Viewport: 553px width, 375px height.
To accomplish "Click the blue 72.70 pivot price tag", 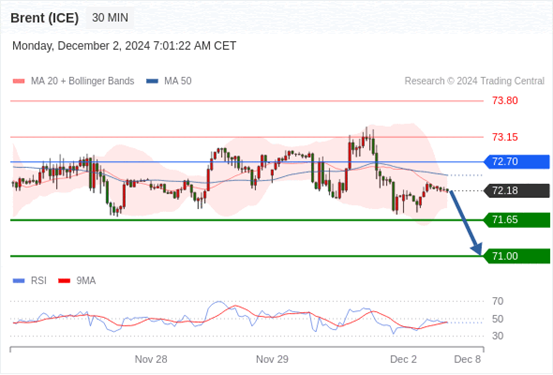I will [x=517, y=162].
